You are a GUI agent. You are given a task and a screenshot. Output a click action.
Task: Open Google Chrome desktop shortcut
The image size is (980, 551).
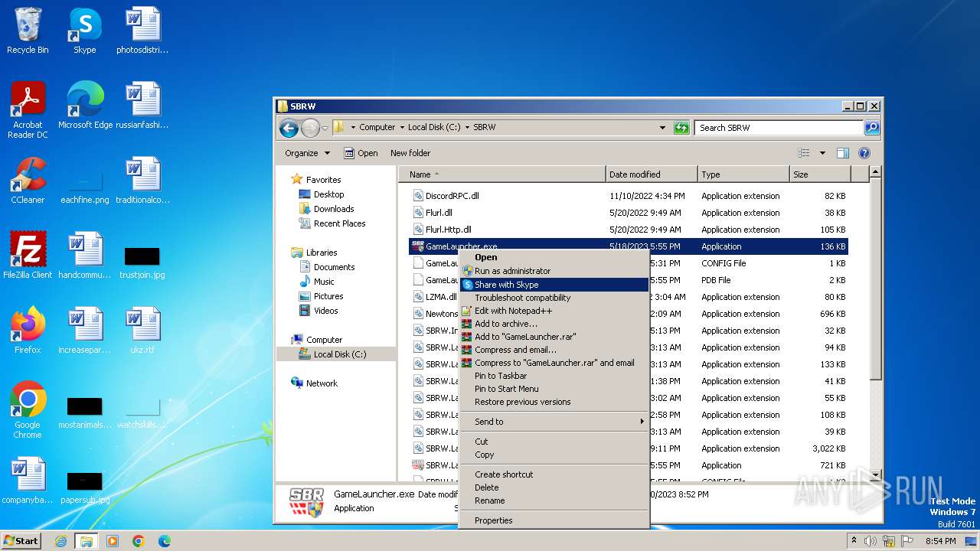28,410
